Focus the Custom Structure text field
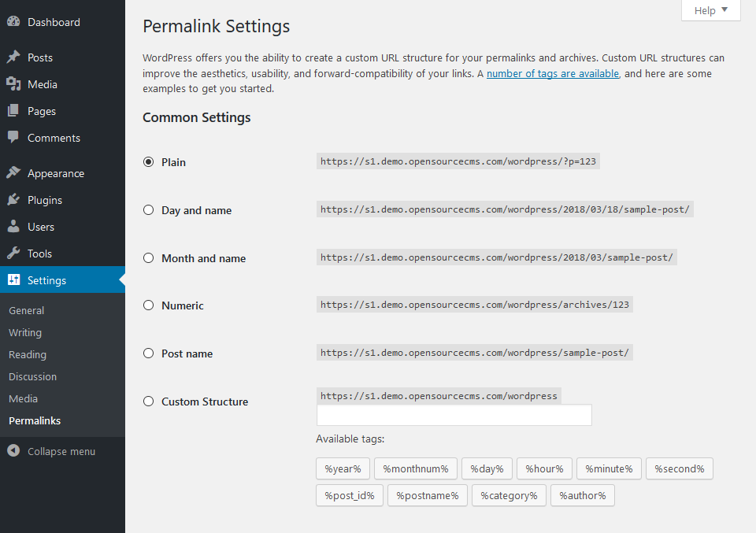 (454, 415)
